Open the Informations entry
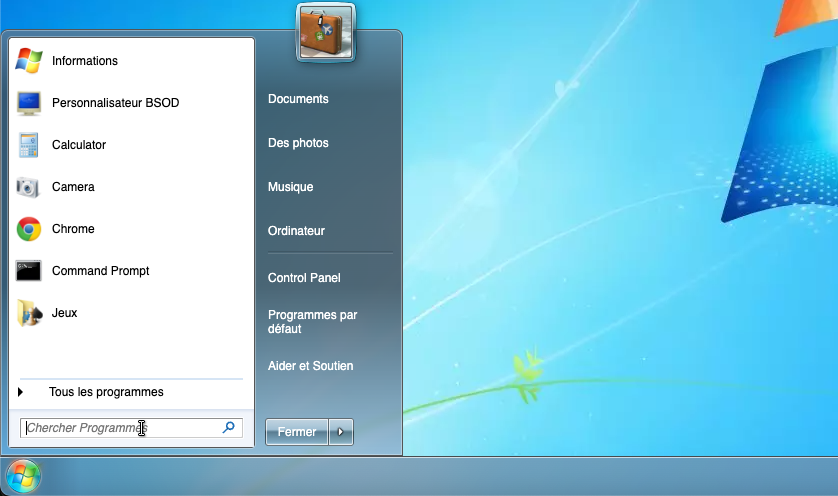This screenshot has width=838, height=496. (84, 61)
